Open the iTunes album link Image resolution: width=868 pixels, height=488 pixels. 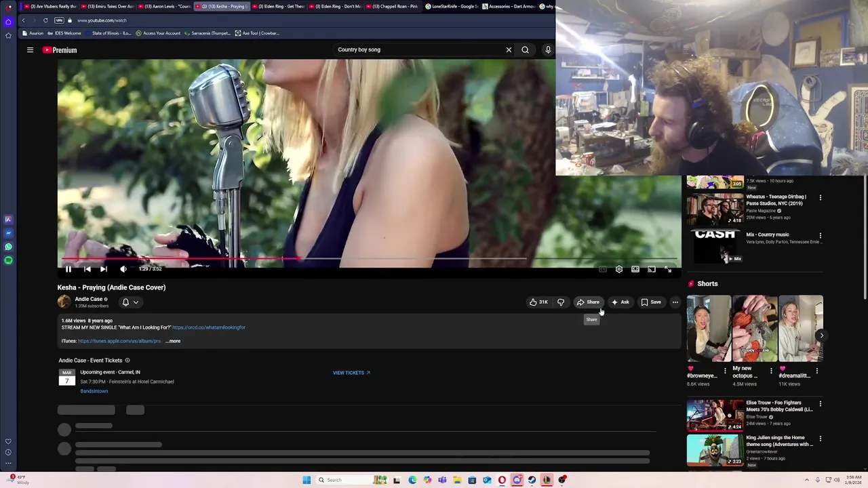tap(119, 341)
